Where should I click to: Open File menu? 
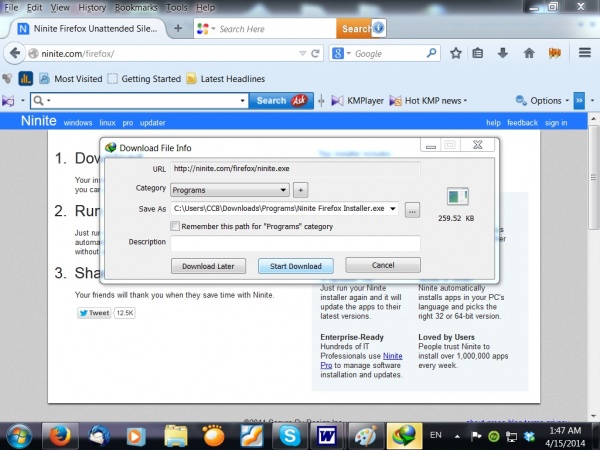click(11, 7)
